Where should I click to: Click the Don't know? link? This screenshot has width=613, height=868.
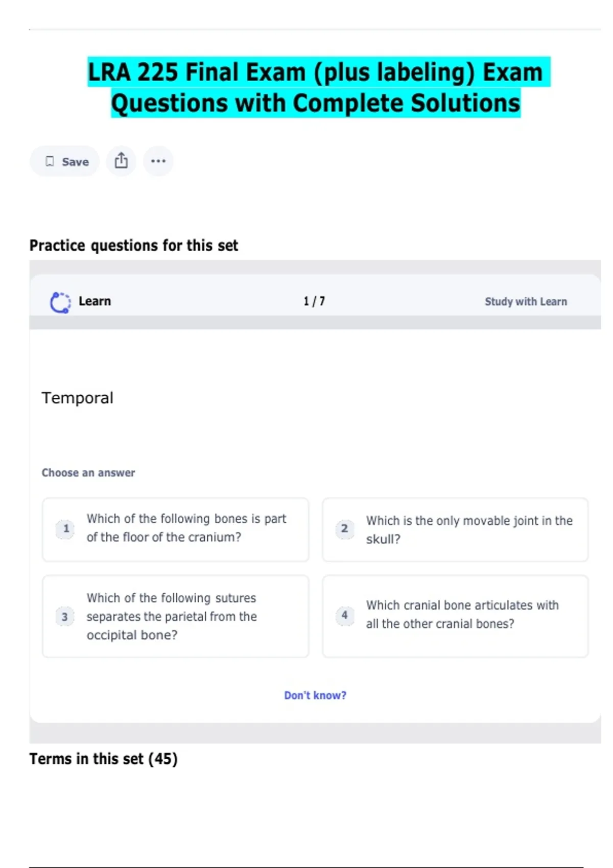coord(315,695)
